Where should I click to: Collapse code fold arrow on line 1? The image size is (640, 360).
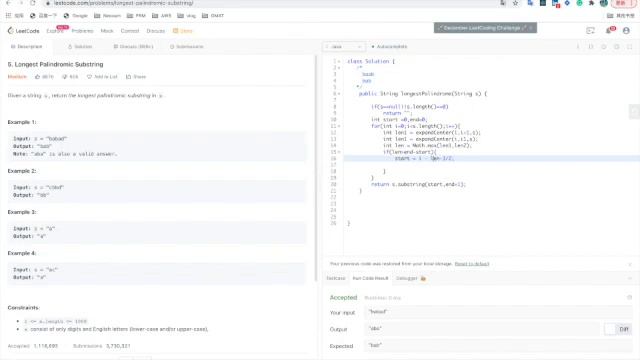click(339, 61)
